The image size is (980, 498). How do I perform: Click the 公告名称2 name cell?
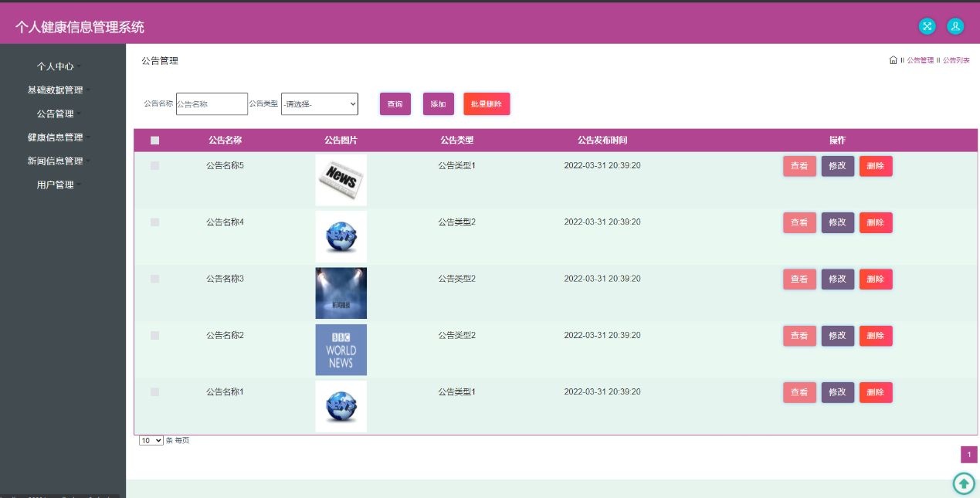click(225, 336)
